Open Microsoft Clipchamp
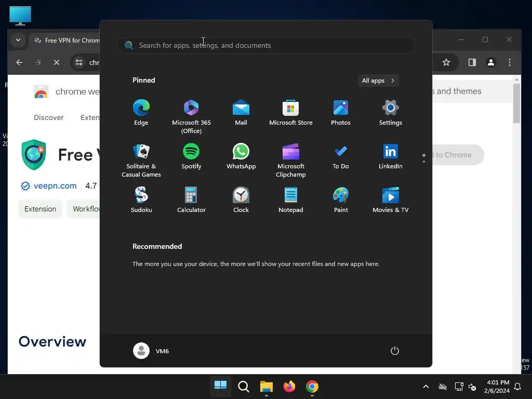 [291, 160]
